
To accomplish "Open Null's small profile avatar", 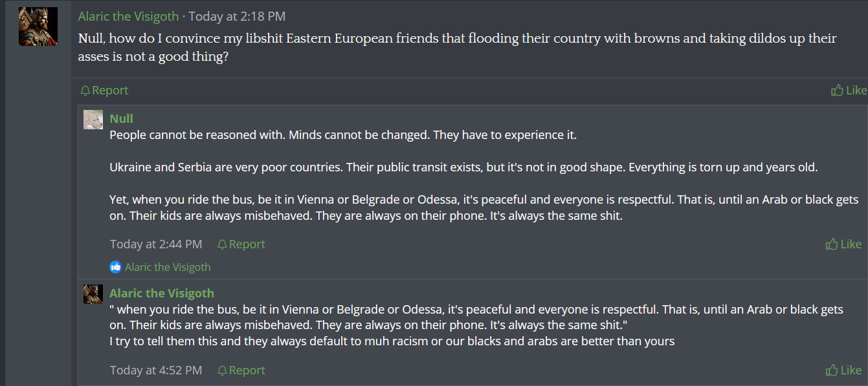I will (93, 120).
